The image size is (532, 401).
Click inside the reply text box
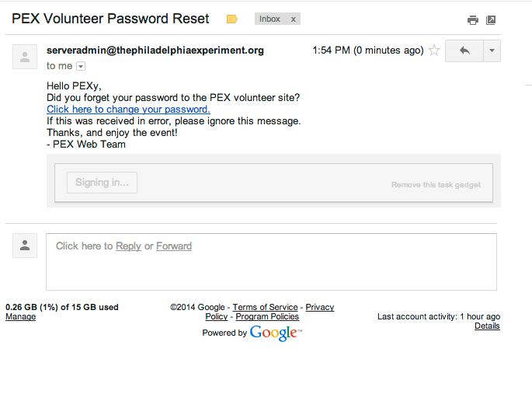[271, 269]
